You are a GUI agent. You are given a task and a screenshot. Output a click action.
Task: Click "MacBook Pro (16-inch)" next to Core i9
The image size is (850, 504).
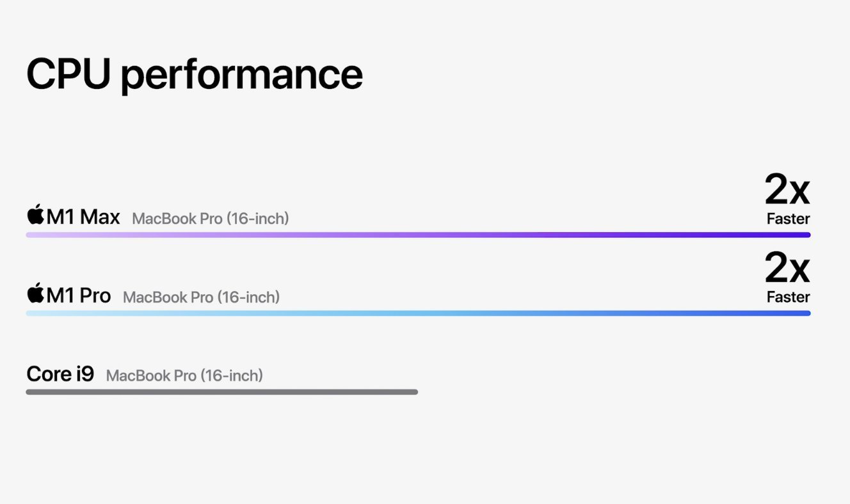(x=184, y=375)
